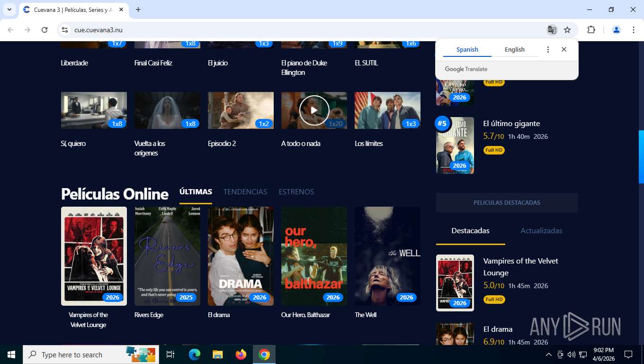Click the 1x8 badge on Sí, quiero

(x=116, y=124)
